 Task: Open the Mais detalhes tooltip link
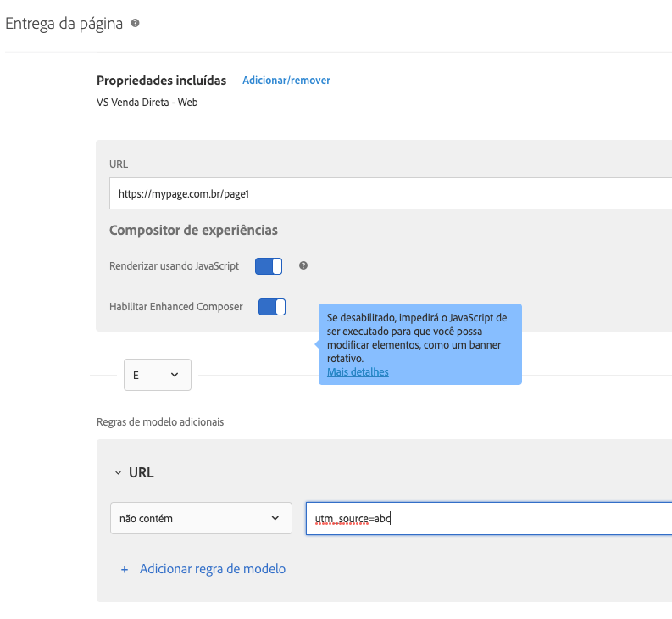[x=358, y=372]
